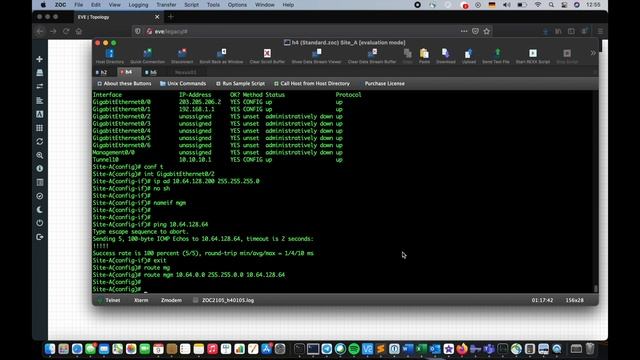
Task: Click Run Sample Script button
Action: [240, 83]
